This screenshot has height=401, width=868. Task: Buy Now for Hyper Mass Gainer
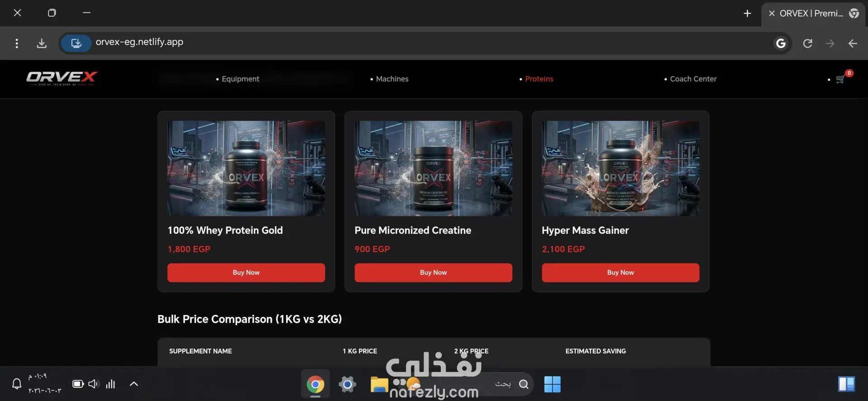620,273
